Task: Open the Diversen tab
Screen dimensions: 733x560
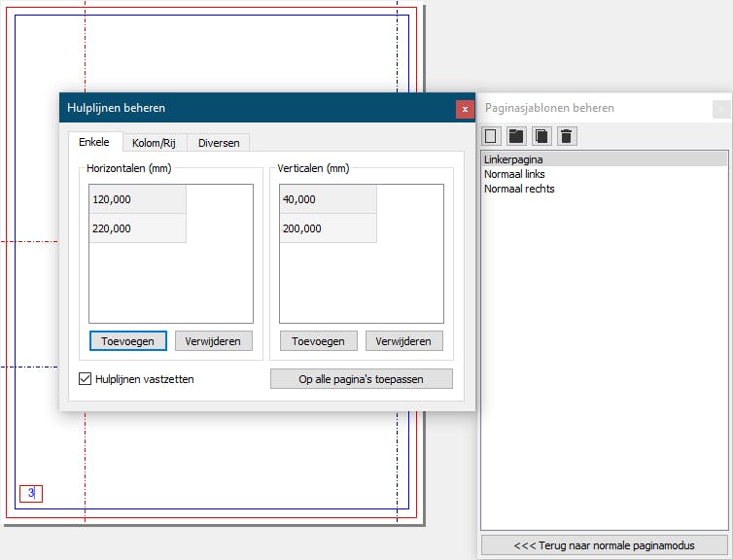Action: tap(219, 143)
